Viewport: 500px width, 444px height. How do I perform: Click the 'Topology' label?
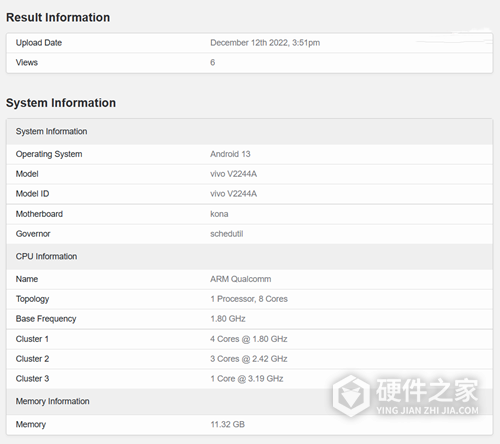[x=32, y=299]
